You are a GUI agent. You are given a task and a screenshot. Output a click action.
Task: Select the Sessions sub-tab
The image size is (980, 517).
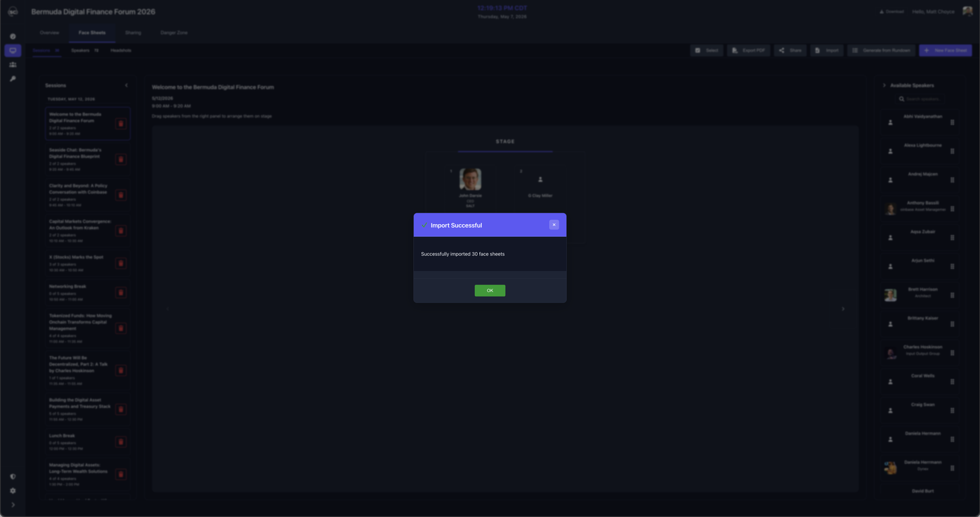click(46, 50)
